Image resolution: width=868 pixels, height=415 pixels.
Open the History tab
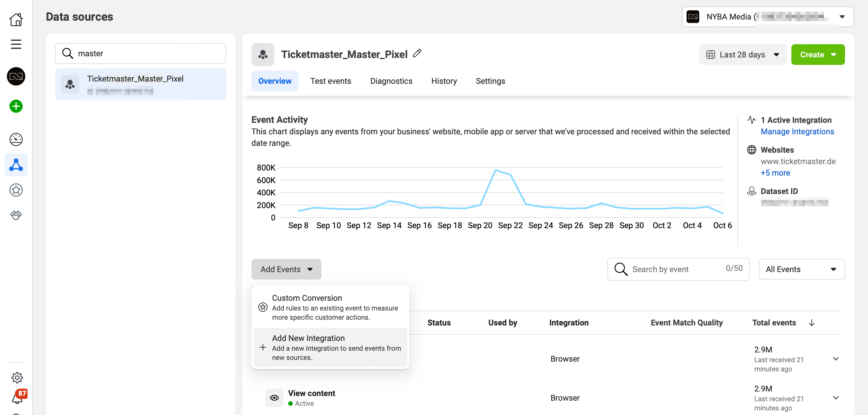444,81
